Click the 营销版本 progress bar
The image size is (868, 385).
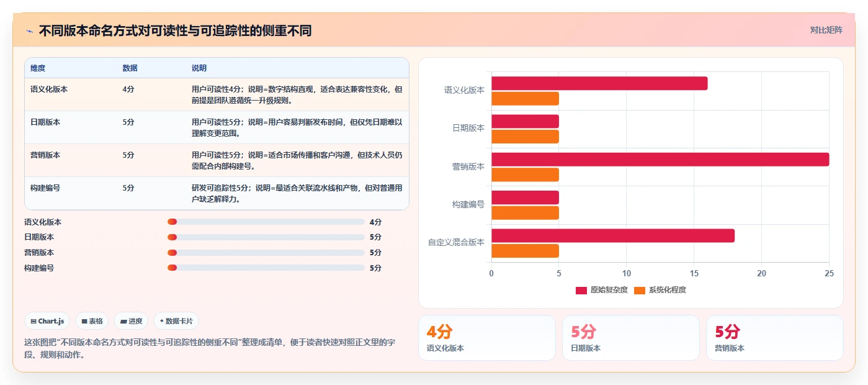266,253
